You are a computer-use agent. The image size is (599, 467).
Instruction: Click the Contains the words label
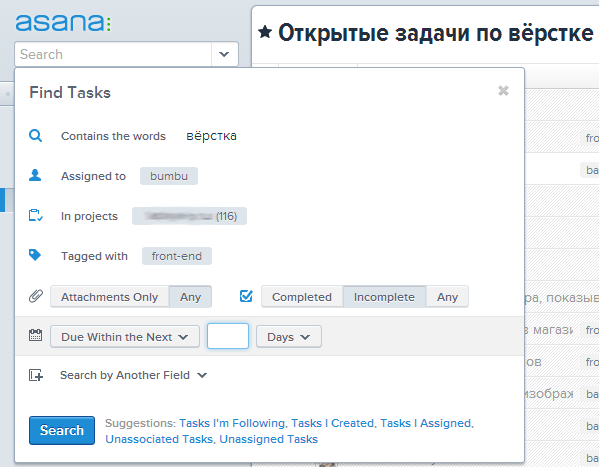point(113,136)
